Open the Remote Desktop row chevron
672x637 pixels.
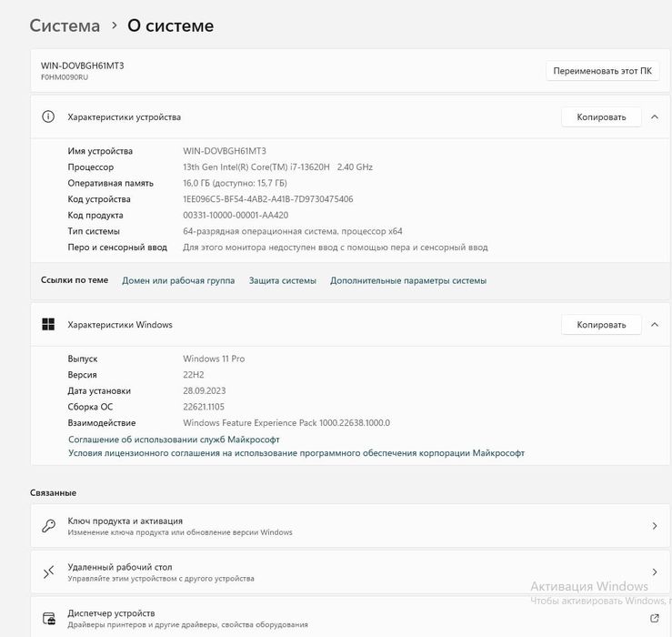coord(655,571)
